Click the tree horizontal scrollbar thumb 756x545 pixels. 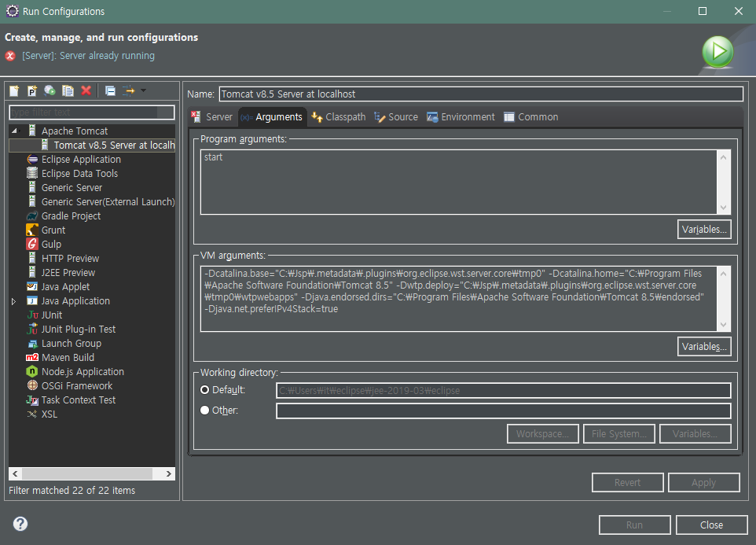(87, 473)
